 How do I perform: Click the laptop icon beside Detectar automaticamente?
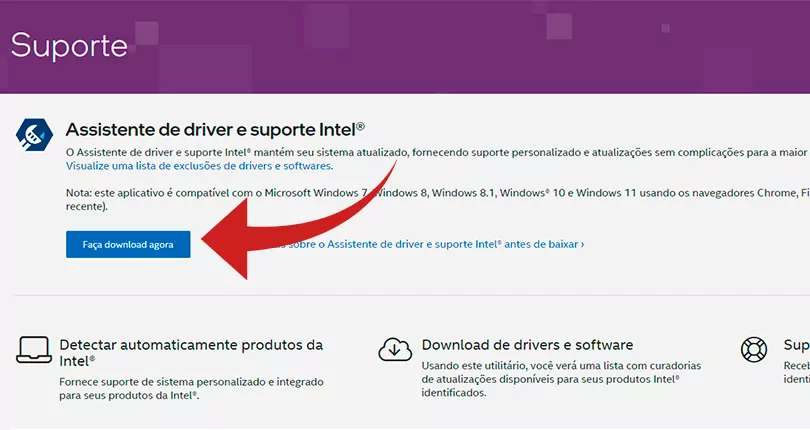[x=34, y=349]
